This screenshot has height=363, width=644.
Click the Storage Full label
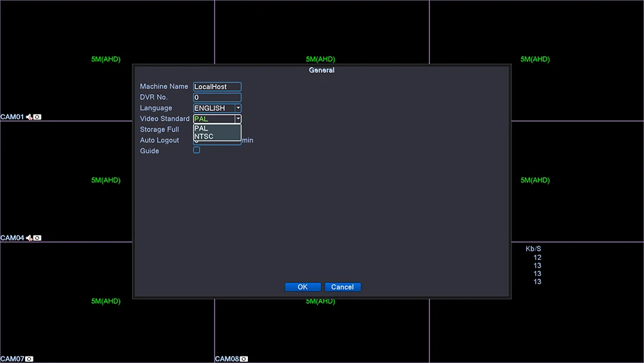(159, 130)
